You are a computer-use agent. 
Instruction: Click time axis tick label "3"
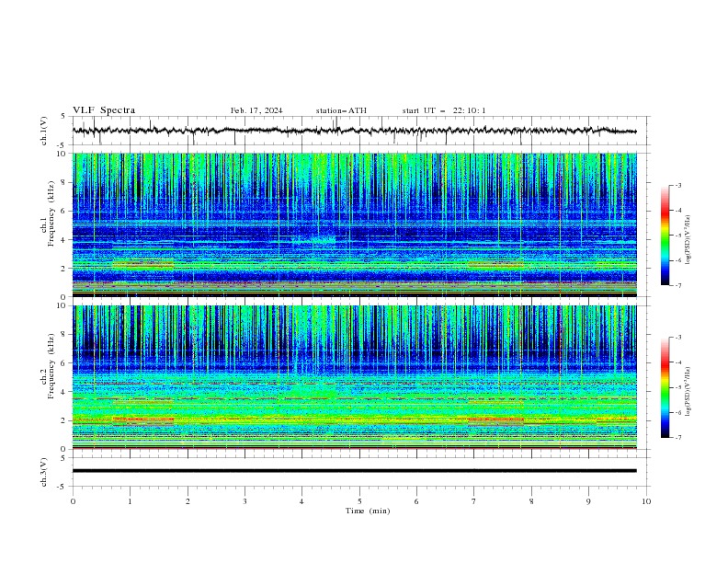[x=245, y=501]
